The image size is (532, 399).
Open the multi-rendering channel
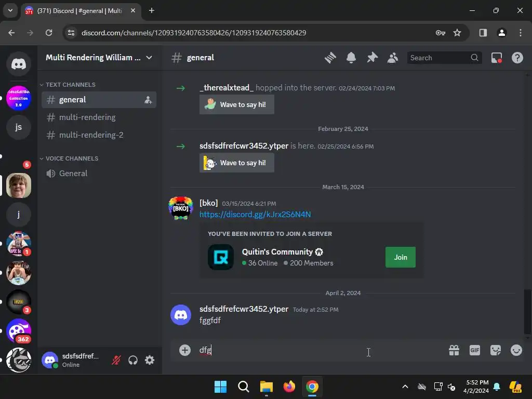coord(99,117)
